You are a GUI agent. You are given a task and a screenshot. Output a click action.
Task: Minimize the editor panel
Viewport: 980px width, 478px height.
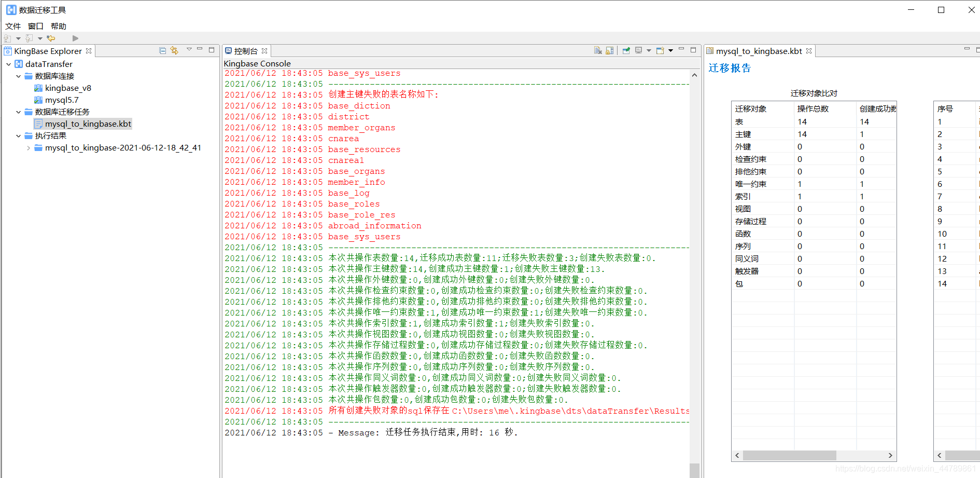[x=967, y=49]
